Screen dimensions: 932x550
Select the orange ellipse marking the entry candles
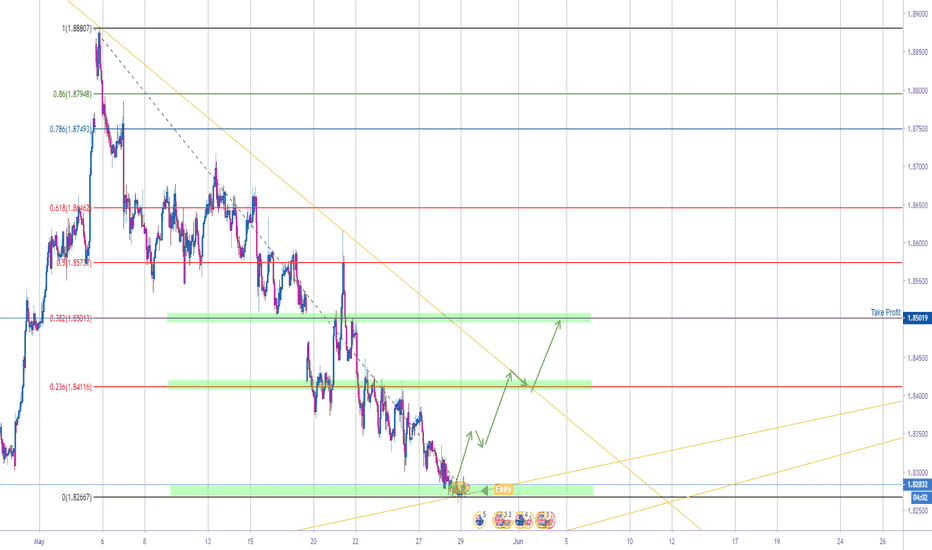pos(459,489)
